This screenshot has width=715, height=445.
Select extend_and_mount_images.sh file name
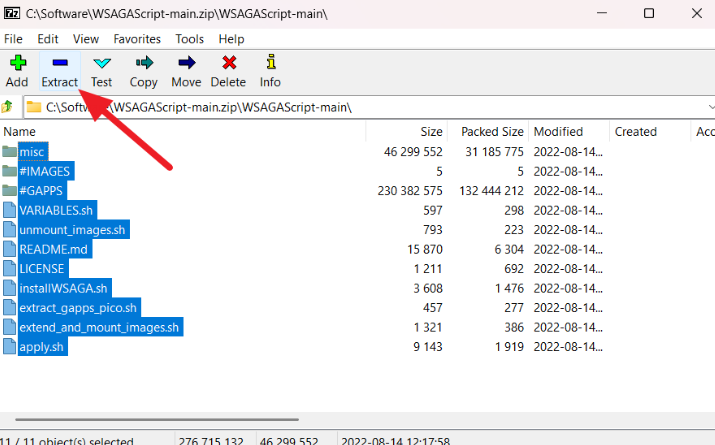point(99,327)
